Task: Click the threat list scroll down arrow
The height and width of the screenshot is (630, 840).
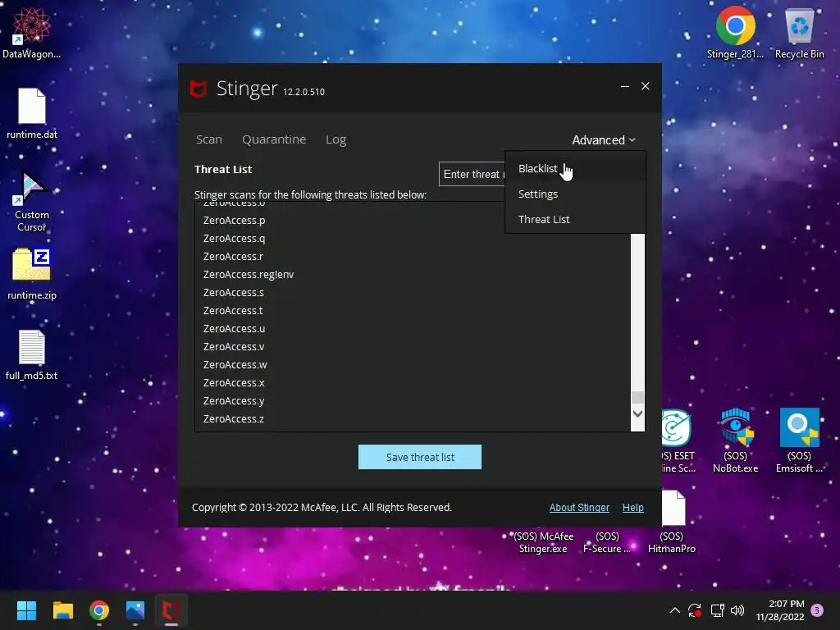Action: point(637,413)
